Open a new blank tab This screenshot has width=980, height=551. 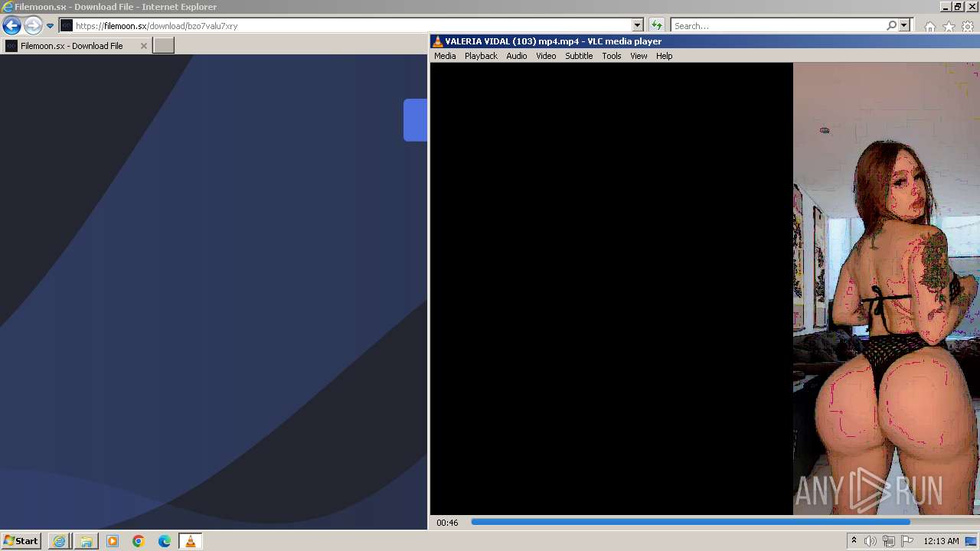164,46
